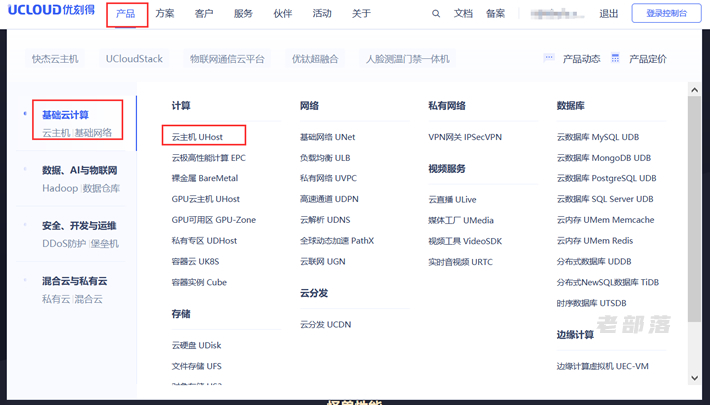The height and width of the screenshot is (405, 710).
Task: Open 产品定价 link
Action: coord(648,59)
